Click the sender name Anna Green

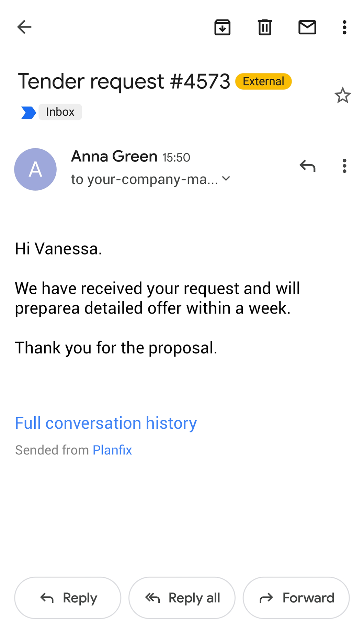[114, 157]
